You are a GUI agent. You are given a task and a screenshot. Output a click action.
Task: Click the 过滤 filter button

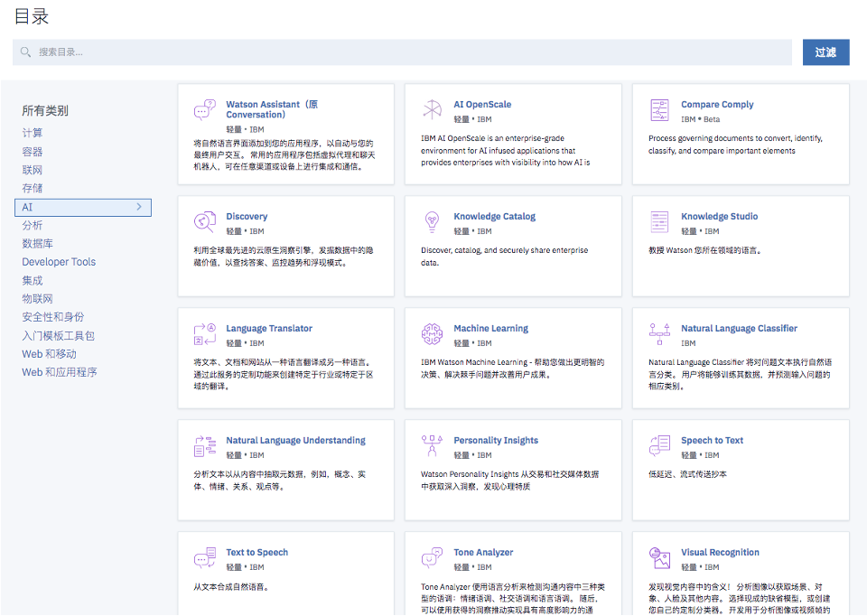pyautogui.click(x=825, y=52)
